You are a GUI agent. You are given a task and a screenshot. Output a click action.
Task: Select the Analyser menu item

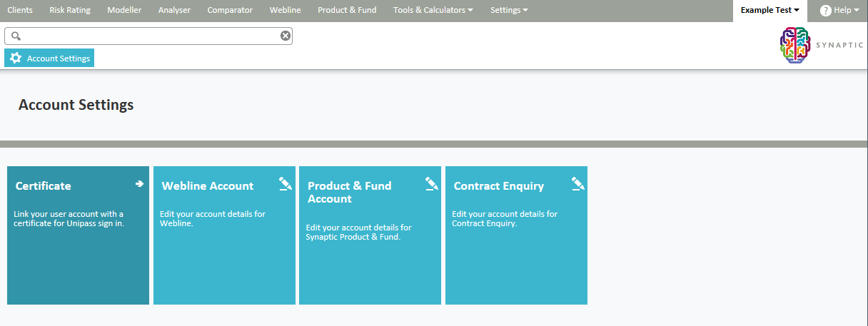pyautogui.click(x=174, y=10)
